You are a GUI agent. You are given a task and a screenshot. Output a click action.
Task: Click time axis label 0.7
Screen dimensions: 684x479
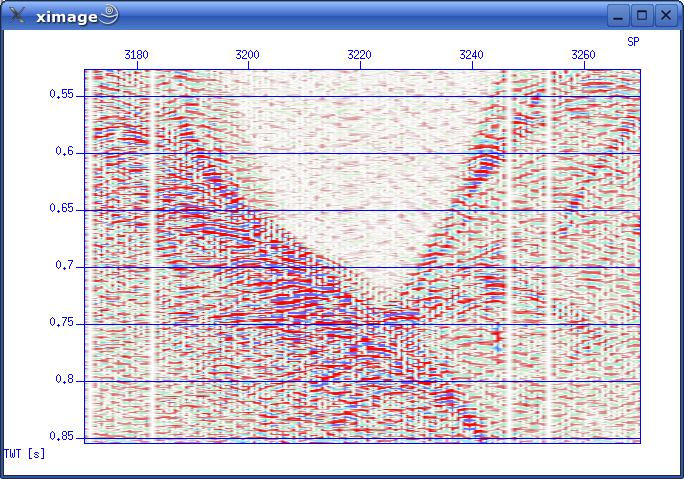[x=65, y=266]
